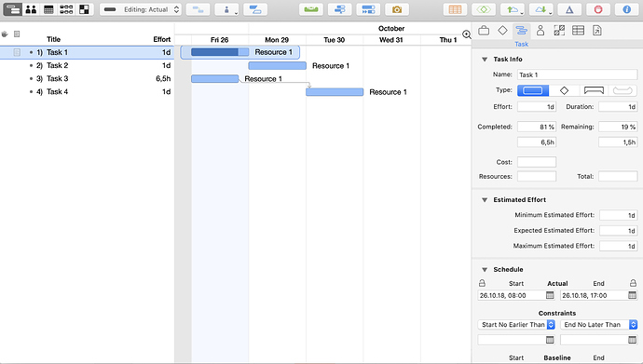Switch to Network view in the toolbar
Screen dimensions: 643x364
66,9
